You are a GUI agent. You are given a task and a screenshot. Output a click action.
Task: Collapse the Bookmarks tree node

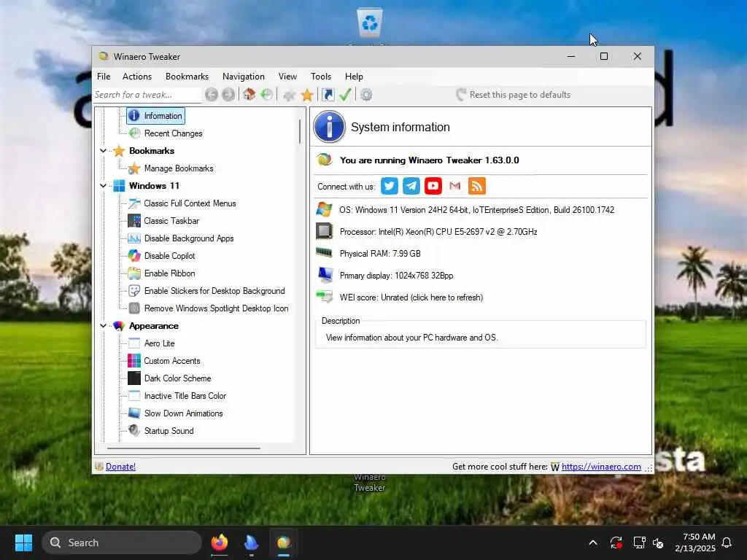point(104,150)
